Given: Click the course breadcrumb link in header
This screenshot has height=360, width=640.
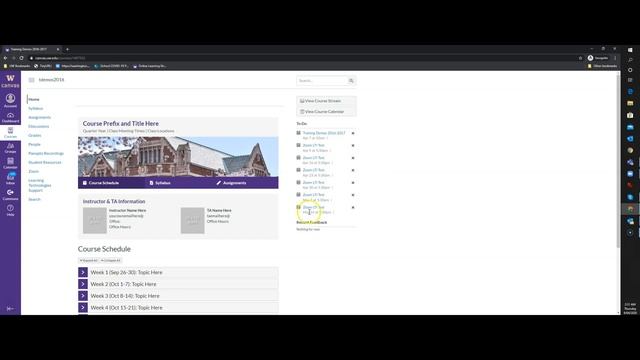Looking at the screenshot, I should [51, 80].
